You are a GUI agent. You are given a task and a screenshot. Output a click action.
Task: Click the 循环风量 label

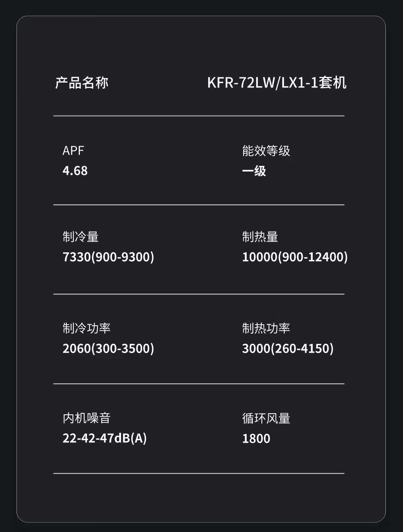(x=266, y=418)
